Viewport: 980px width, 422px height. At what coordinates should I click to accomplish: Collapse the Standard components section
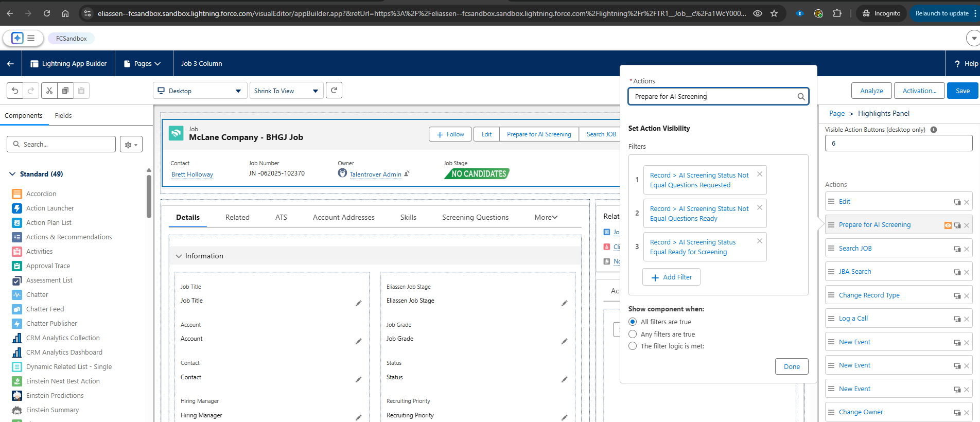(12, 174)
